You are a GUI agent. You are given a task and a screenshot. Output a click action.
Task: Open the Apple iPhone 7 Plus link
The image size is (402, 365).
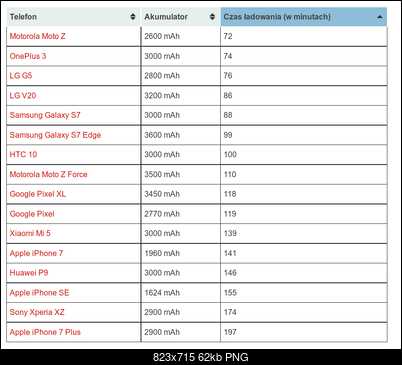pyautogui.click(x=45, y=332)
